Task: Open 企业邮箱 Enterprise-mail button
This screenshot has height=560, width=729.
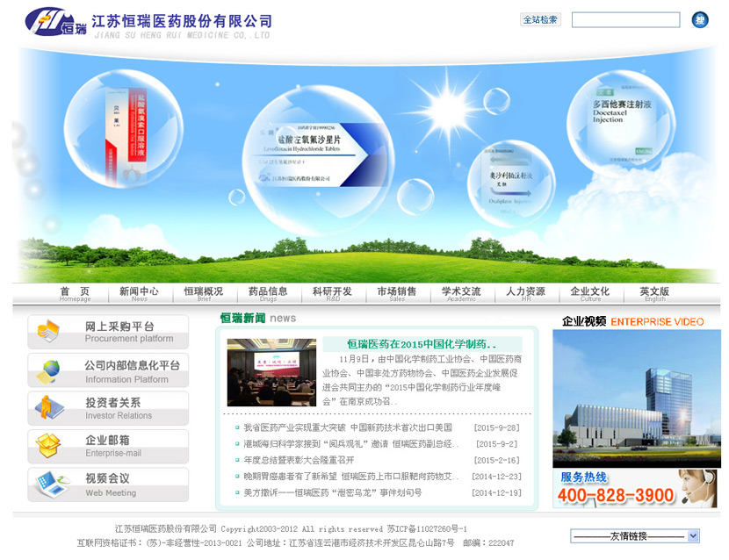Action: (x=108, y=447)
